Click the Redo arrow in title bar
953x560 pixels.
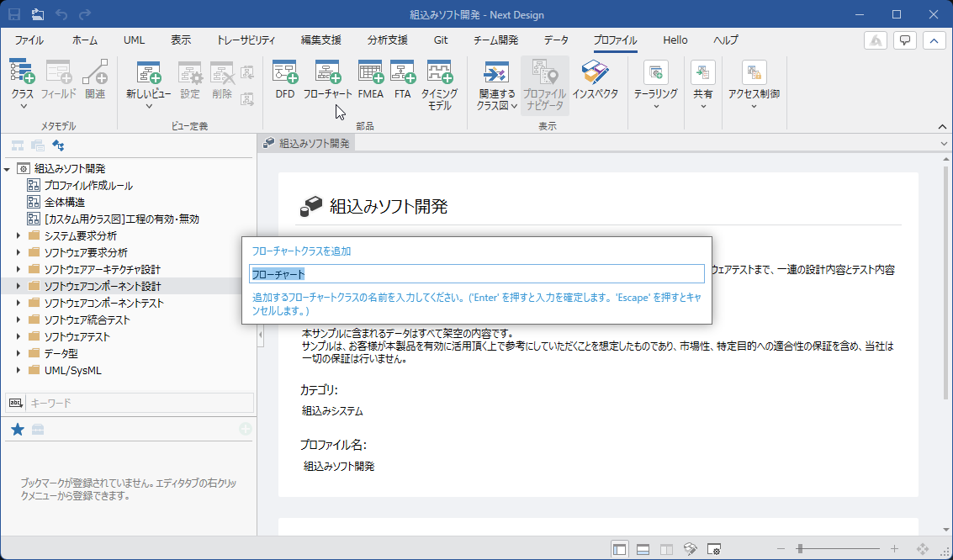point(85,14)
